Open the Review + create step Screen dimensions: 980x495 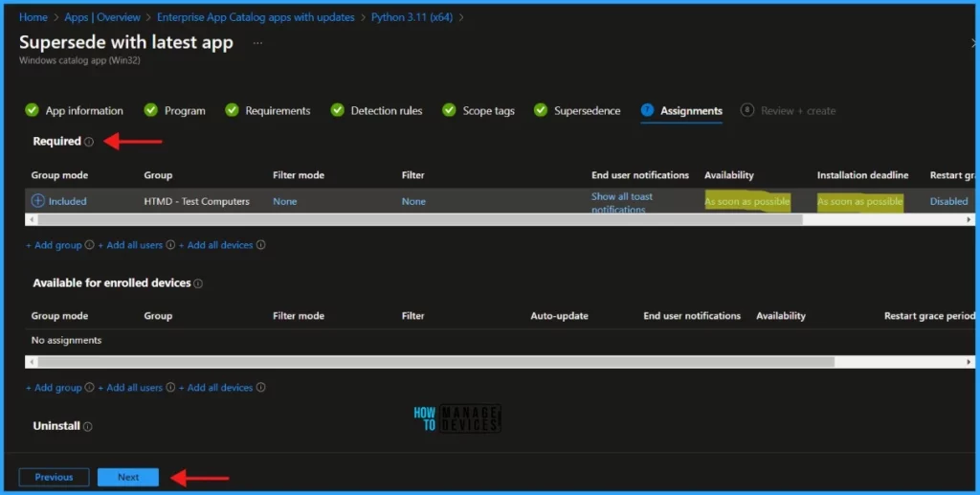[797, 111]
